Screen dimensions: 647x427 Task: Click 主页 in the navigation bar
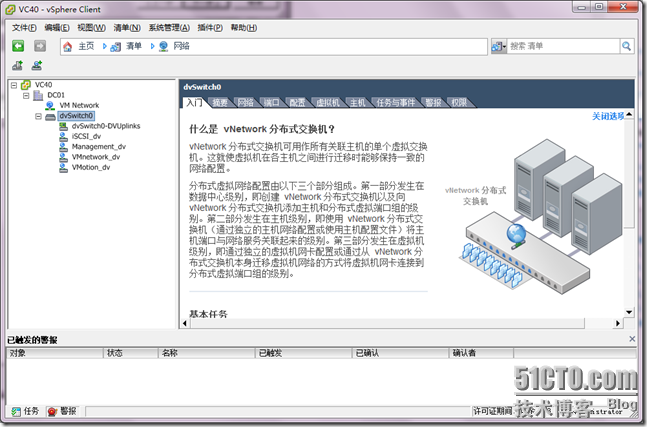86,46
